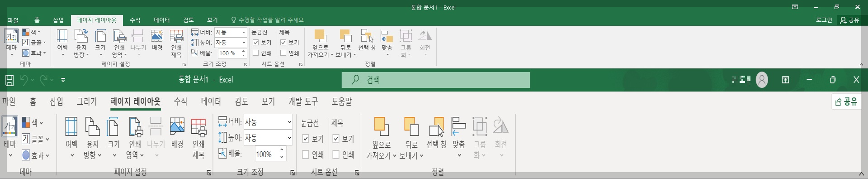This screenshot has width=868, height=179.
Task: Open 맞춤 align menu in upper ribbon
Action: [x=387, y=43]
